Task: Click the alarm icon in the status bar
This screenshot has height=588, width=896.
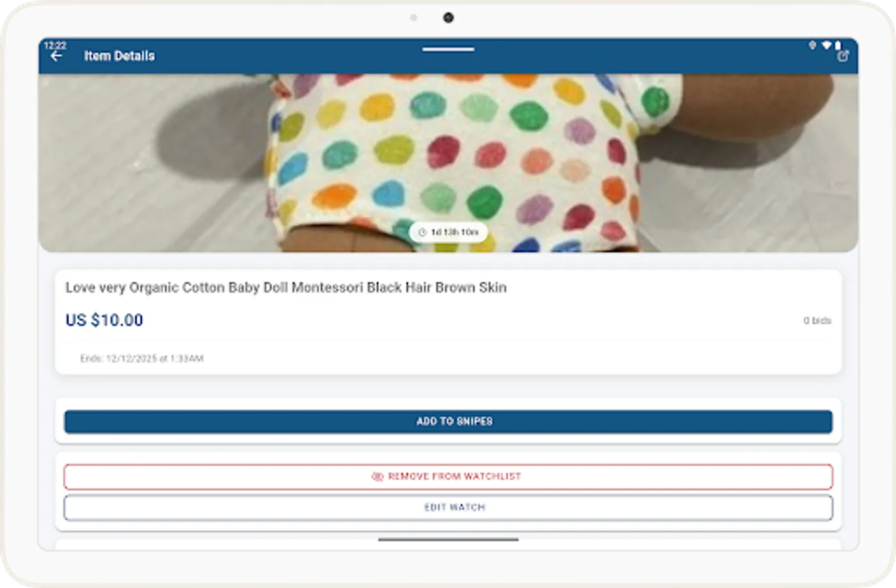Action: tap(812, 44)
